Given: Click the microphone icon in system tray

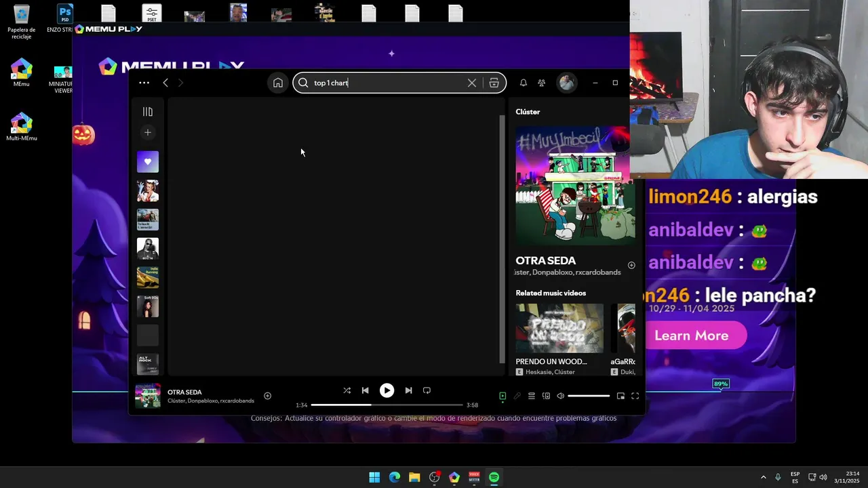Looking at the screenshot, I should (778, 477).
